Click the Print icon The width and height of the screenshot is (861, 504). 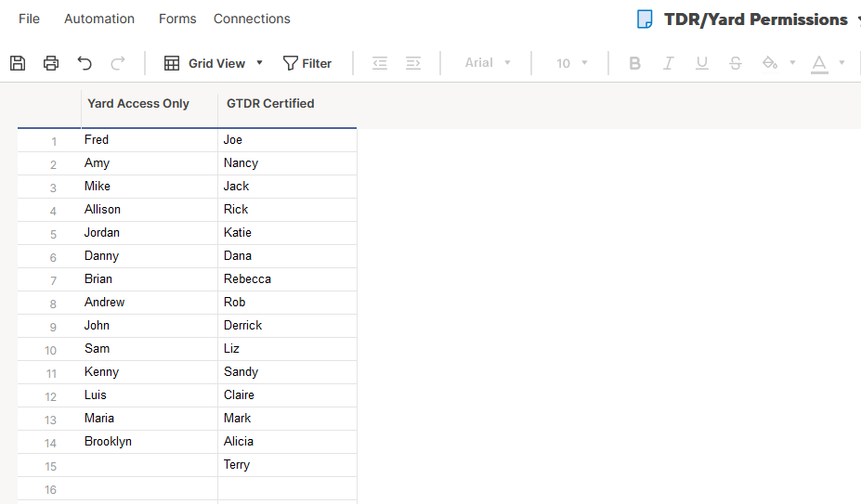pyautogui.click(x=51, y=63)
